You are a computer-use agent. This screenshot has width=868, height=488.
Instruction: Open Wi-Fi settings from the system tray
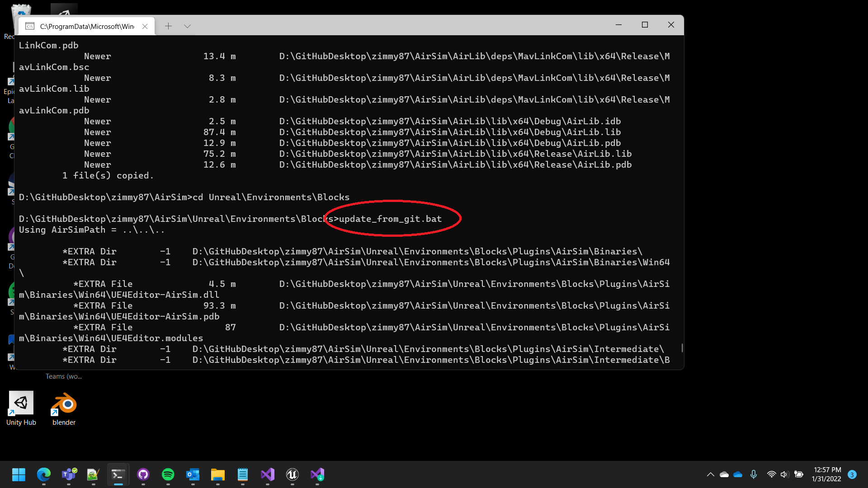pyautogui.click(x=772, y=474)
